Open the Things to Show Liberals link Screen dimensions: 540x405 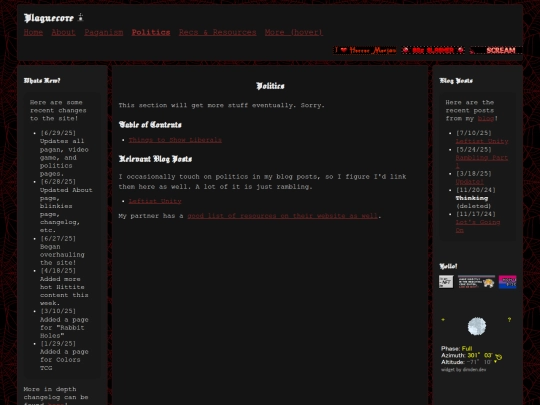point(175,140)
